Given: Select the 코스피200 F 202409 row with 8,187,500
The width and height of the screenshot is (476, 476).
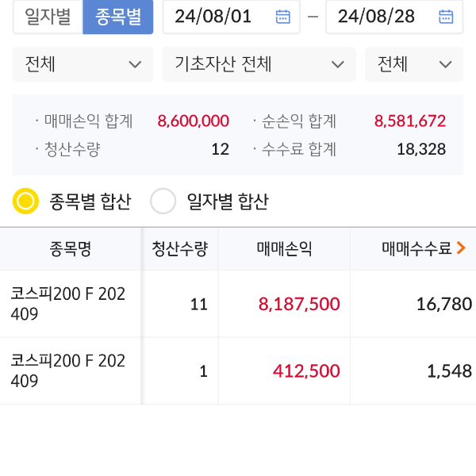Looking at the screenshot, I should coord(238,304).
